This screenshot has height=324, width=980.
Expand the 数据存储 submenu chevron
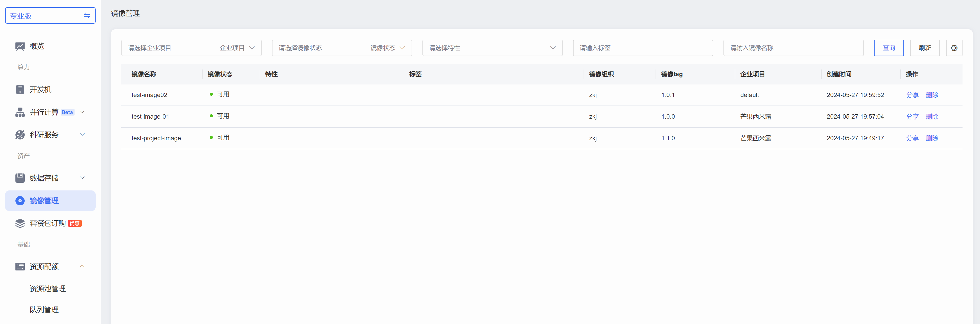click(82, 178)
